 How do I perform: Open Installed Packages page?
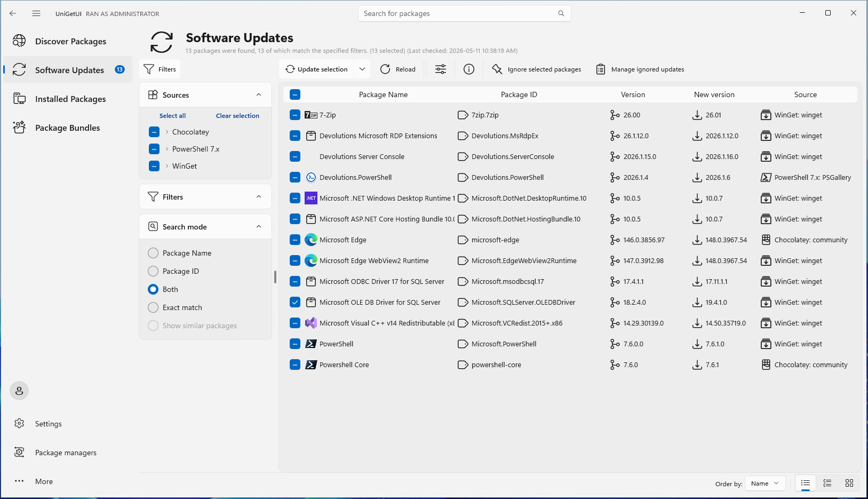[x=68, y=99]
